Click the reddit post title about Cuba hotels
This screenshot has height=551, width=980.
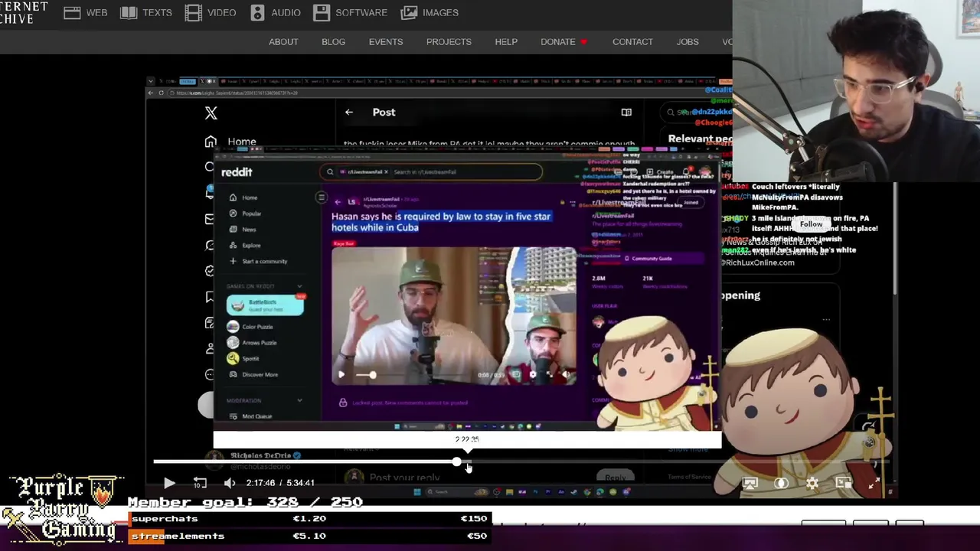pyautogui.click(x=441, y=222)
